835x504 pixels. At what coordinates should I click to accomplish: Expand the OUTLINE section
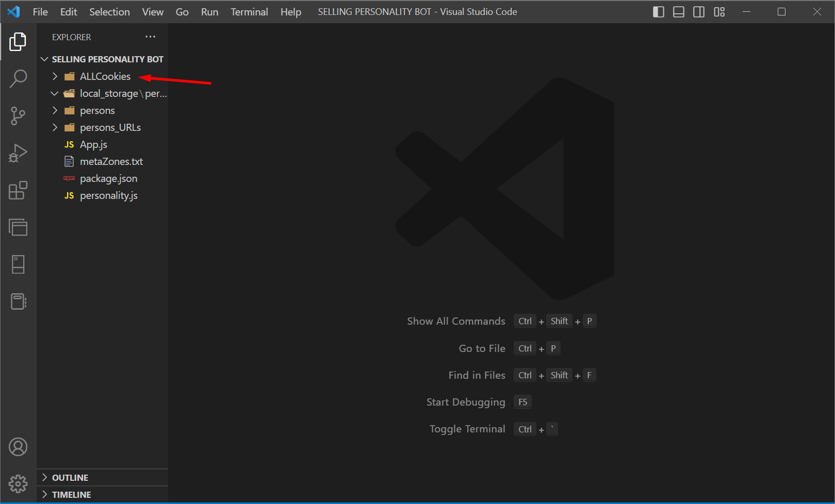pyautogui.click(x=70, y=478)
